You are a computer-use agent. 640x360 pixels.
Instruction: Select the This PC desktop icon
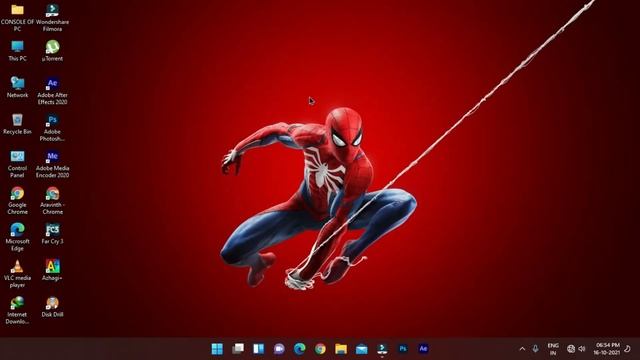tap(17, 51)
